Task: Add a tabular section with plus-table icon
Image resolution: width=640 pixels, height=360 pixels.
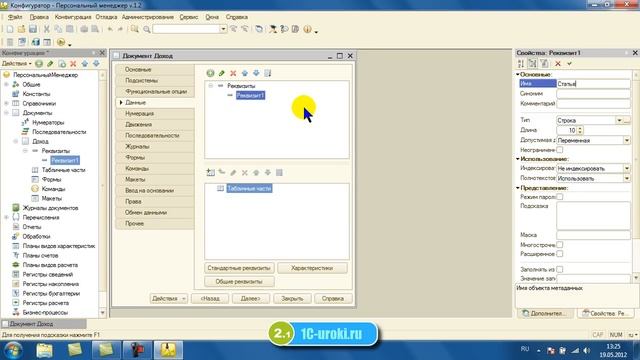Action: (x=210, y=173)
